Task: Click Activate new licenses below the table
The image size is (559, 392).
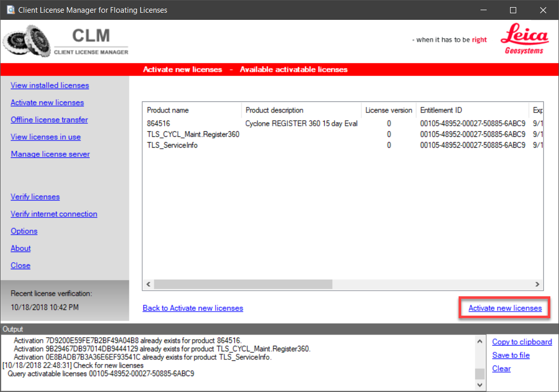Action: [505, 308]
